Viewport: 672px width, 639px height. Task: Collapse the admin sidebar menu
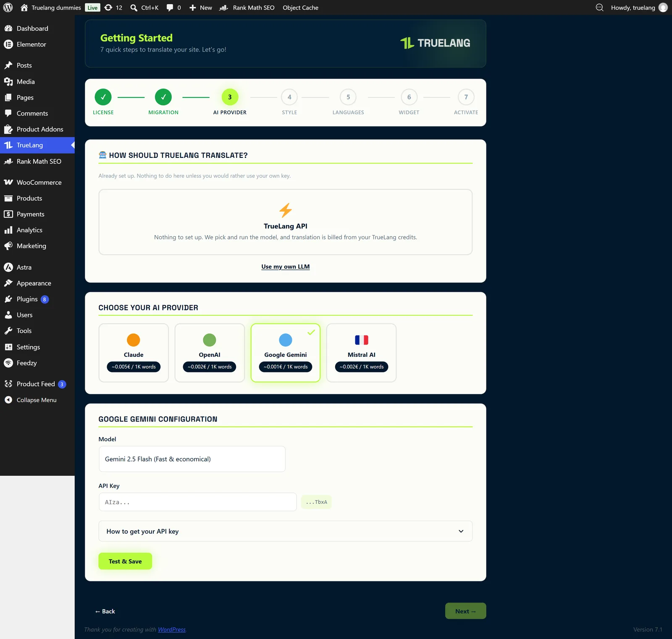[x=37, y=400]
